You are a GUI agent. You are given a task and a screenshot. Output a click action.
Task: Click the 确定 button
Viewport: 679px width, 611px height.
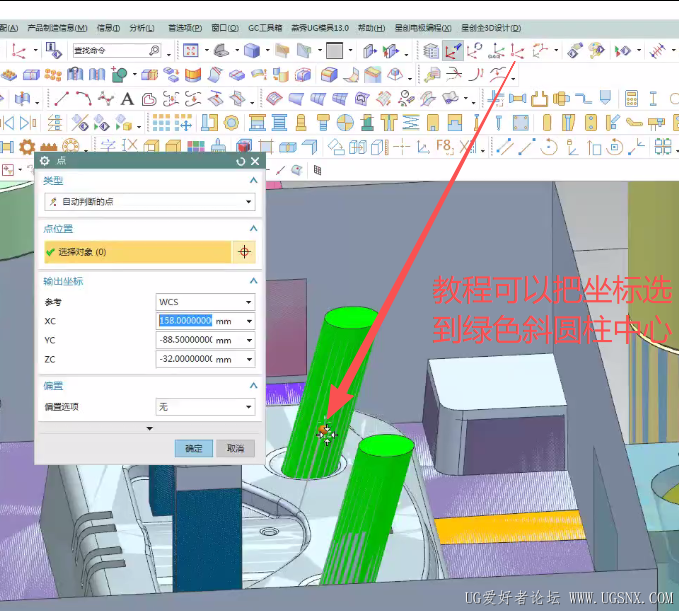194,449
